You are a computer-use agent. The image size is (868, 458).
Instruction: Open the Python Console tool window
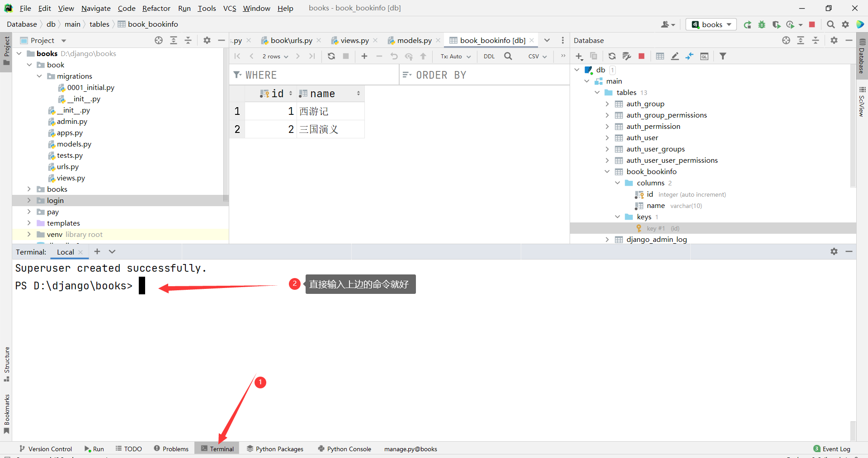click(x=344, y=449)
